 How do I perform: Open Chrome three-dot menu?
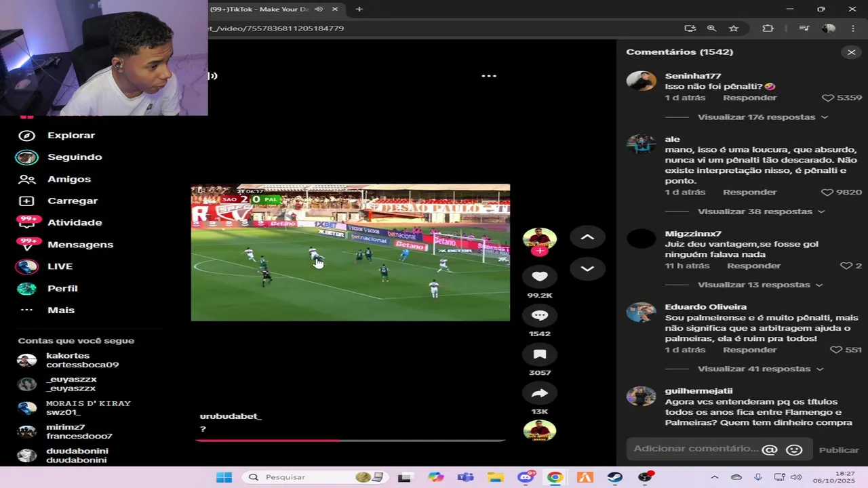tap(853, 28)
